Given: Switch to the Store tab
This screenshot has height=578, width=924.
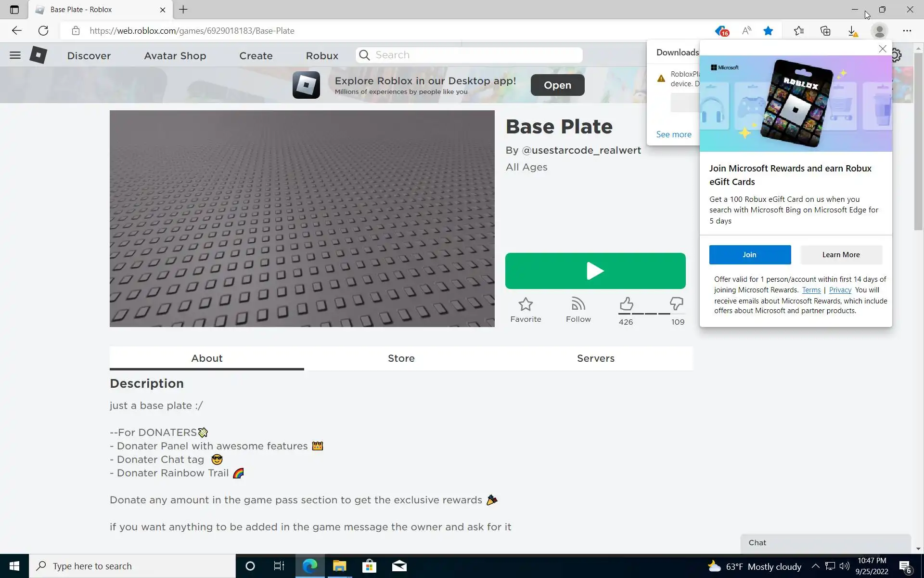Looking at the screenshot, I should point(401,358).
